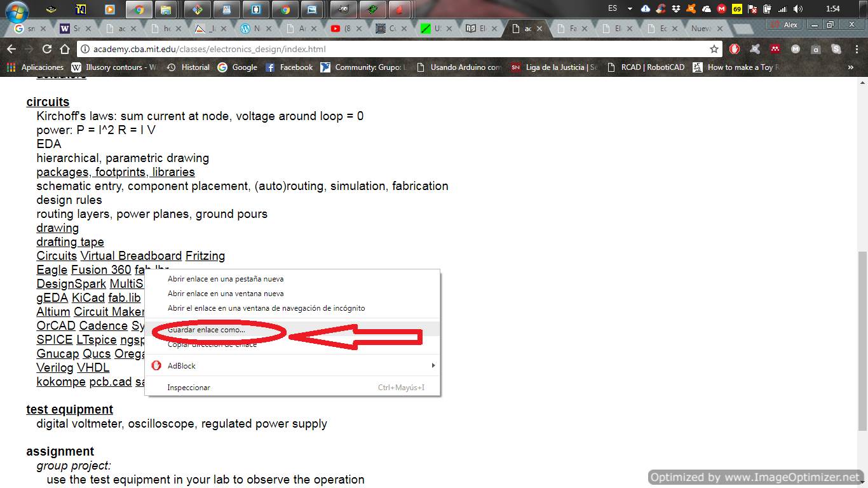Open the Chrome three-dot menu
Viewport: 868px width, 488px height.
click(x=855, y=49)
